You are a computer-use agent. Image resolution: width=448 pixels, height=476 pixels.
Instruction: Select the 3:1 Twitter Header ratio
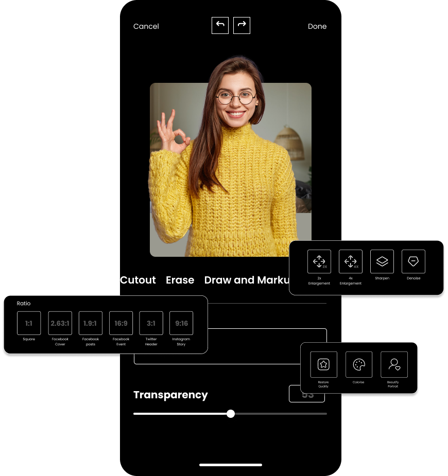[x=151, y=323]
